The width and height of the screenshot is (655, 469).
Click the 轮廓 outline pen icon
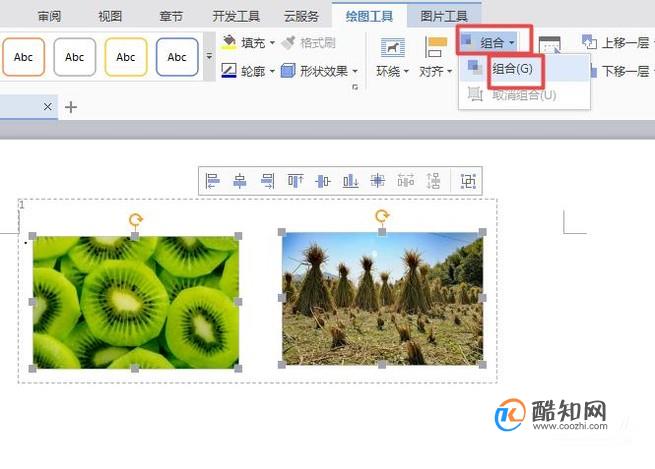(x=228, y=71)
